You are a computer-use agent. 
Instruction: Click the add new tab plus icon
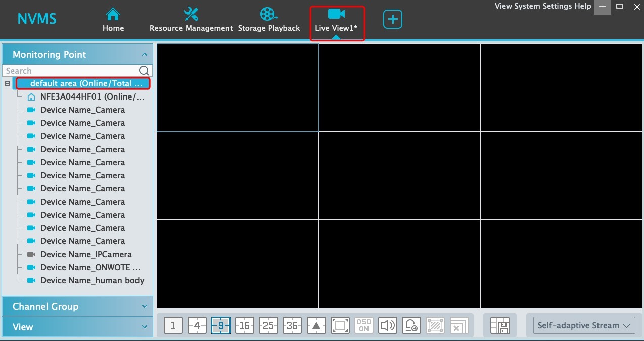tap(393, 20)
